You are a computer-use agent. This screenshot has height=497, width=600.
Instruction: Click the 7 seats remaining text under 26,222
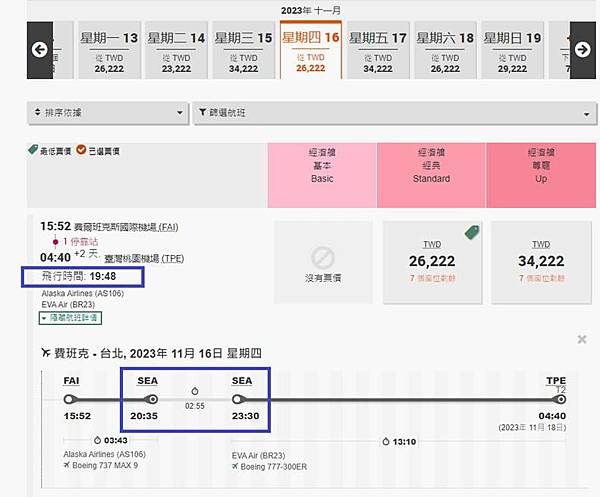pos(432,278)
